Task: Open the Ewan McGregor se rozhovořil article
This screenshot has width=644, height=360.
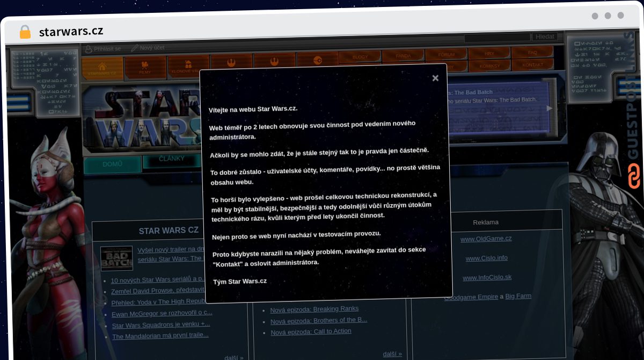Action: (x=162, y=313)
